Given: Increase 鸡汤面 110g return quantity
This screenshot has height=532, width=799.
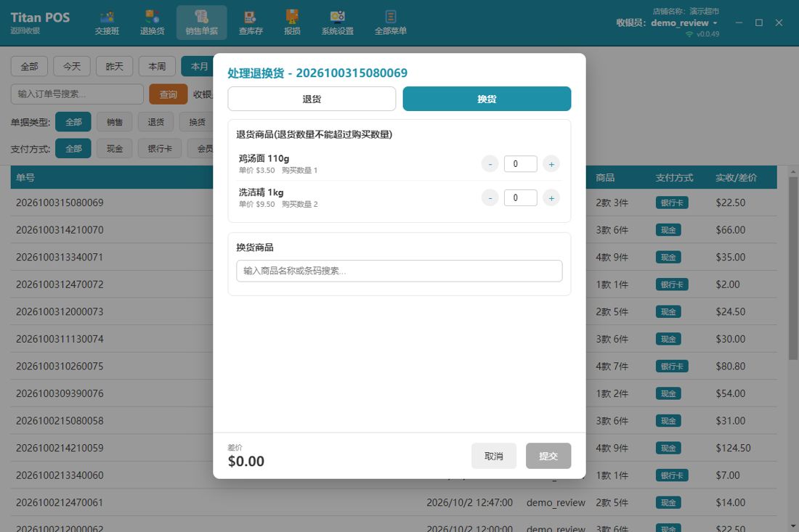Looking at the screenshot, I should 551,164.
